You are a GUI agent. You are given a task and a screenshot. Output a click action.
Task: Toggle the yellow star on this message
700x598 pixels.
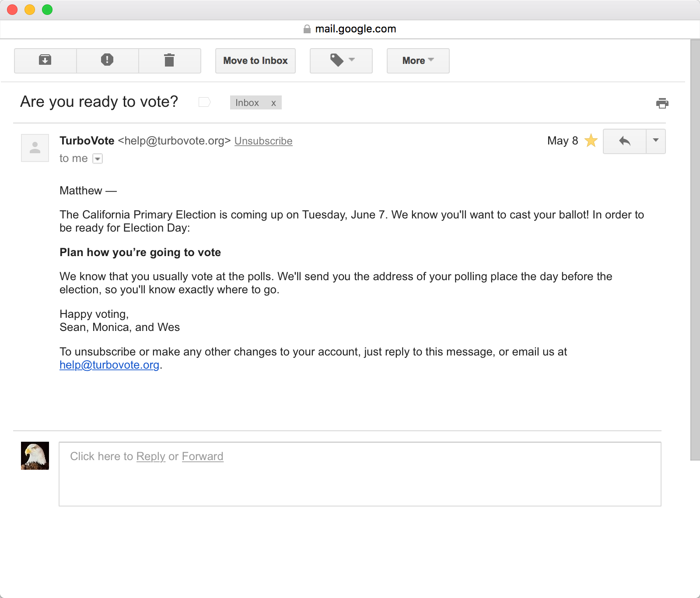coord(591,141)
